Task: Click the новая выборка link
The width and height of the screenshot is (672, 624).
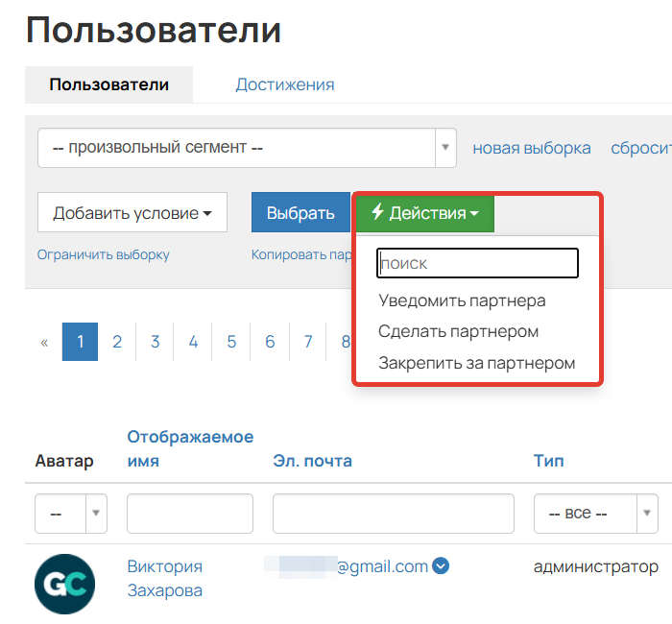Action: [x=532, y=148]
